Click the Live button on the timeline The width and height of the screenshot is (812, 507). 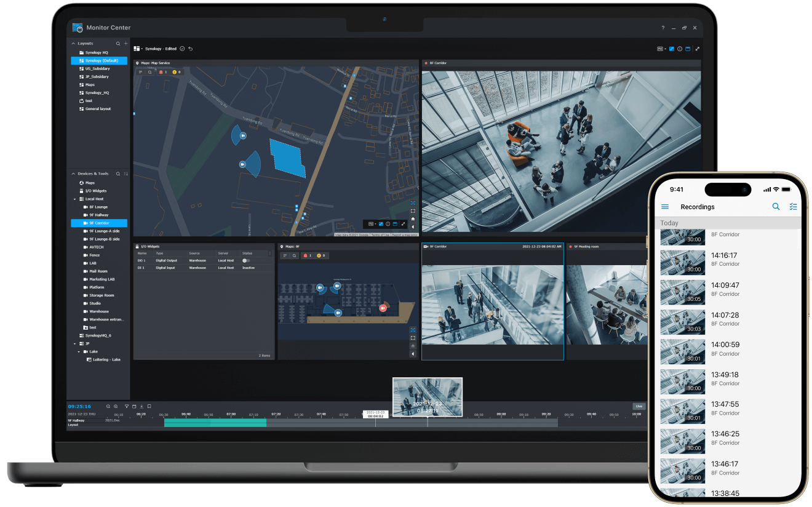click(639, 407)
